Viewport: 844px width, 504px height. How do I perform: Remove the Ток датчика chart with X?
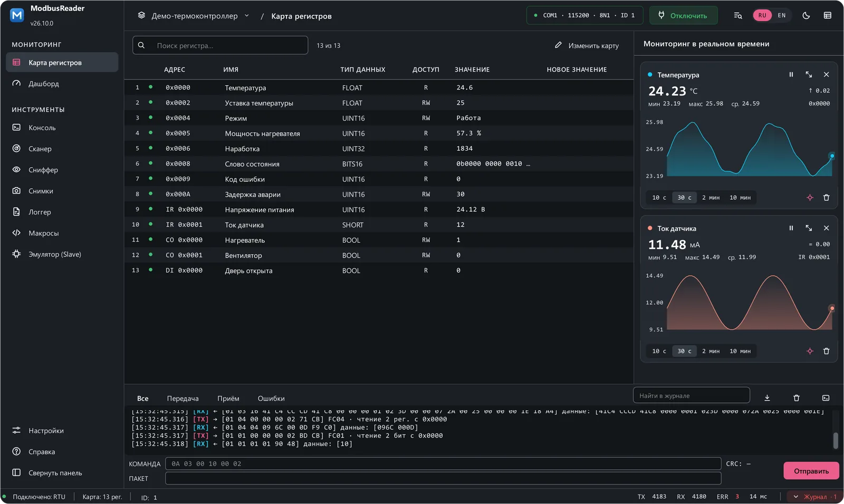point(826,228)
